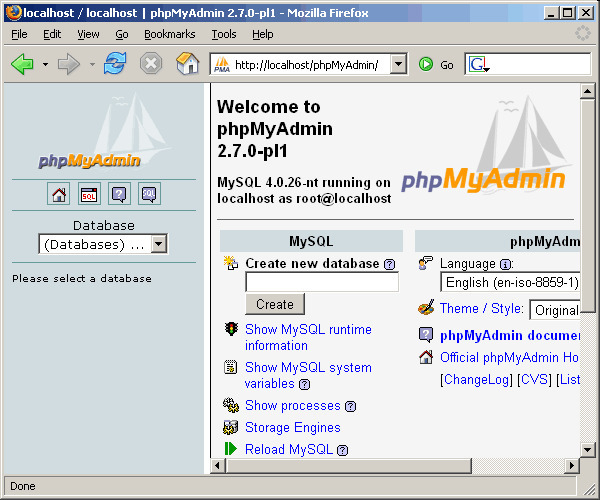This screenshot has width=600, height=500.
Task: Click the Reload MySQL green arrow icon
Action: coord(231,449)
